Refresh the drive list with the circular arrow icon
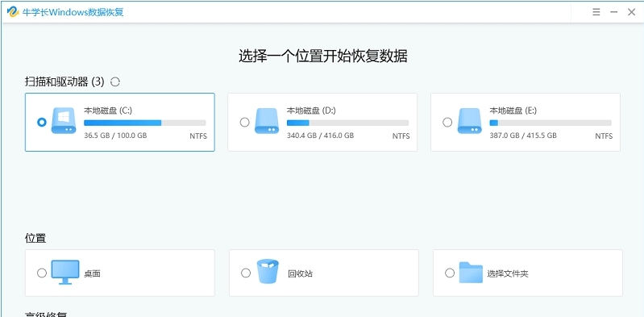The width and height of the screenshot is (644, 317). tap(115, 81)
